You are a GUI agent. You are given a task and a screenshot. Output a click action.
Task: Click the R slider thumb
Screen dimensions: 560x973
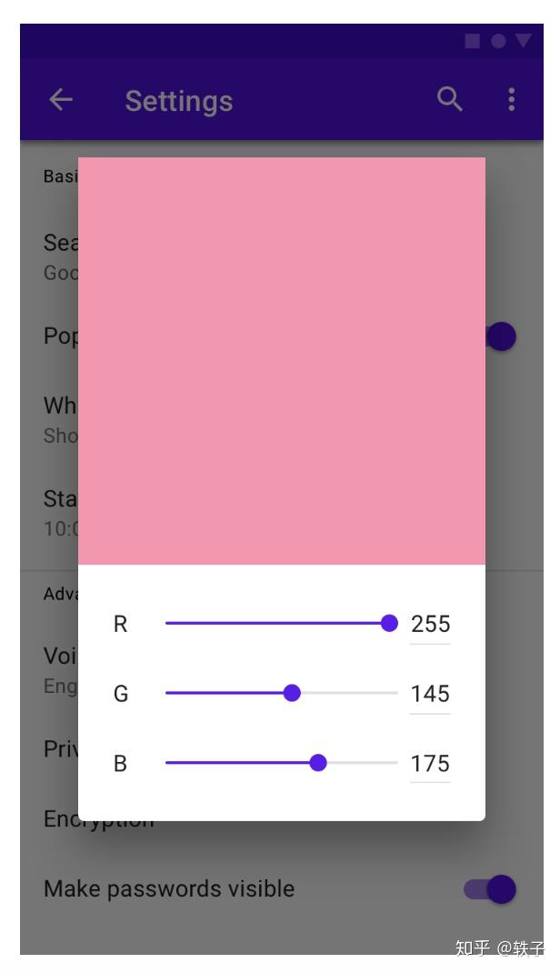[x=390, y=623]
